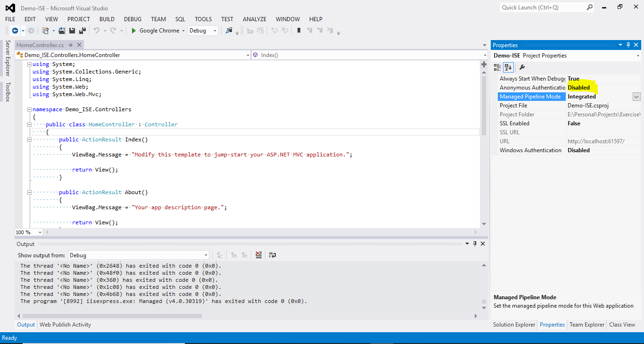The height and width of the screenshot is (344, 644).
Task: Click the Categorized view icon in Properties
Action: [x=497, y=67]
